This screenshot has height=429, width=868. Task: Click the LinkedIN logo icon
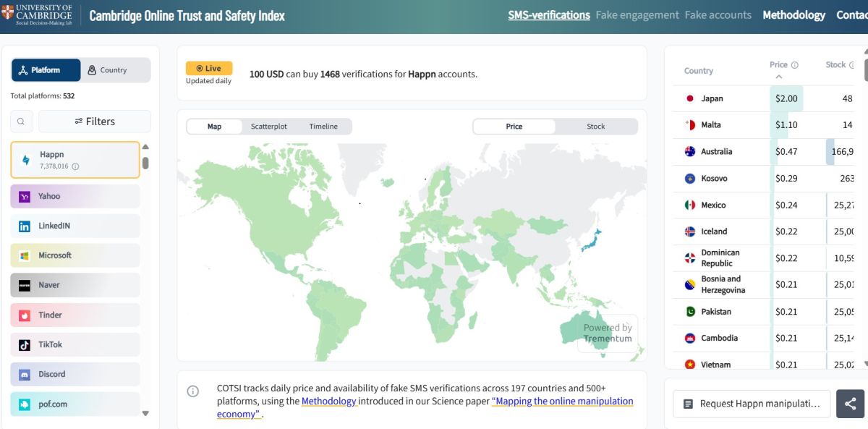click(25, 226)
